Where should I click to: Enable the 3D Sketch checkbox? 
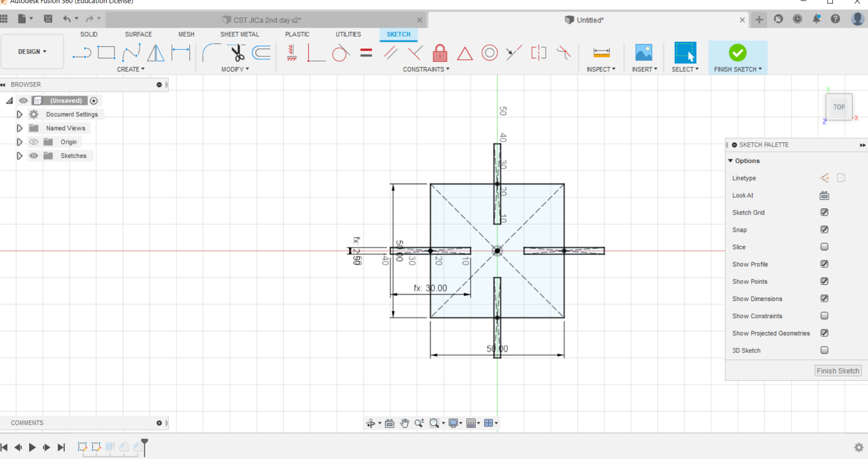[824, 351]
